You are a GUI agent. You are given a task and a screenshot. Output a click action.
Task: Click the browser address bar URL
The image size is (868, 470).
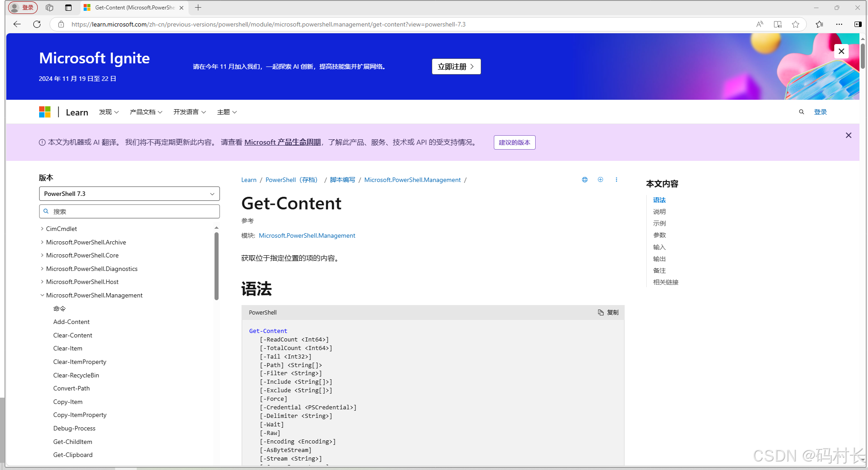click(x=268, y=24)
